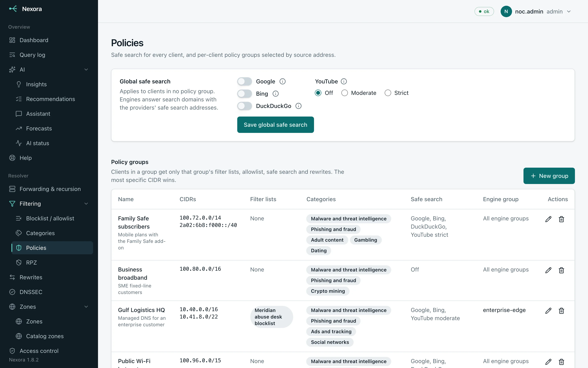This screenshot has height=368, width=588.
Task: Collapse the Zones section chevron
Action: coord(86,307)
